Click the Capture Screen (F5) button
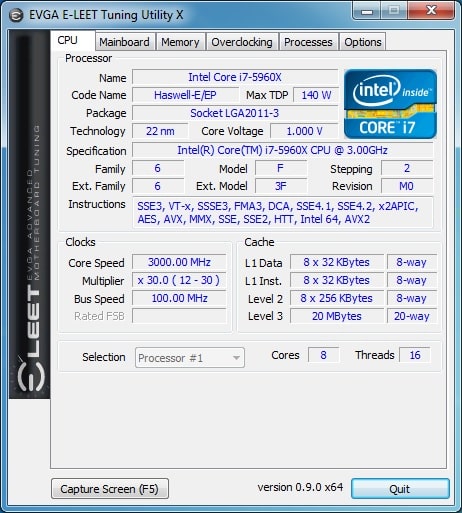The height and width of the screenshot is (513, 462). pos(110,489)
